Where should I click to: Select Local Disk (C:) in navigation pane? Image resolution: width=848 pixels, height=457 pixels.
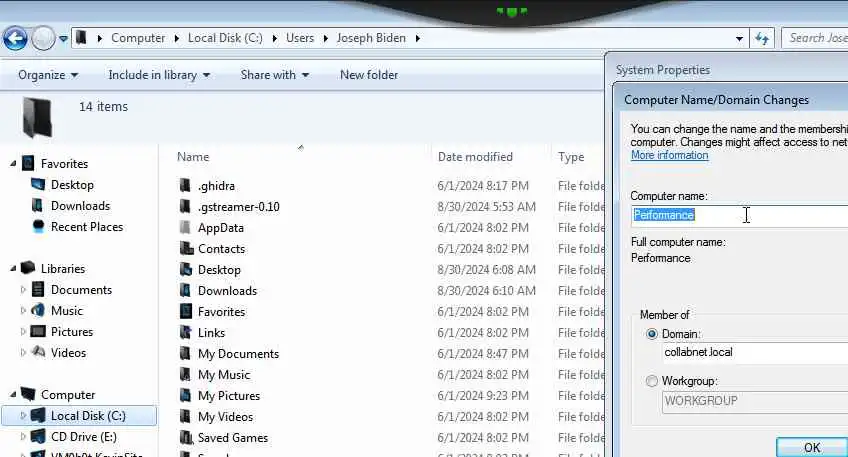point(79,416)
